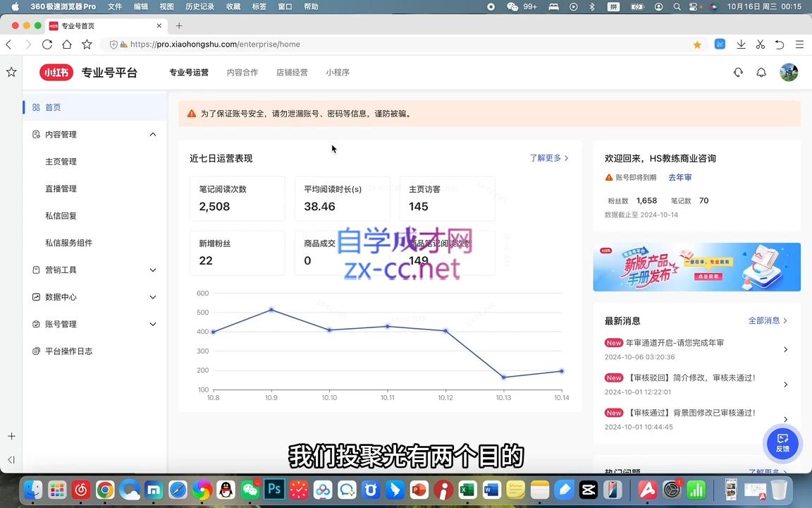Open first news item 年审通道开启 arrow

(x=786, y=349)
